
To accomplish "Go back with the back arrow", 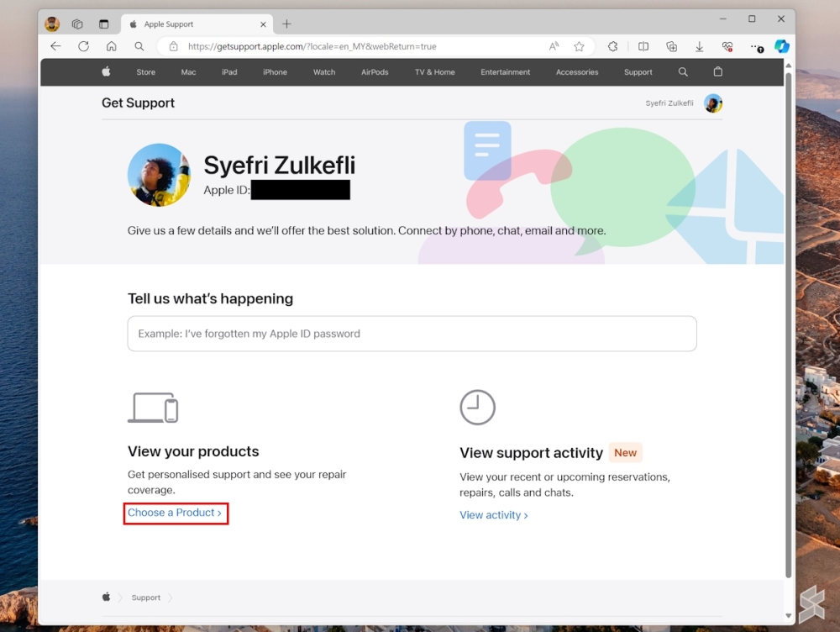I will (55, 46).
